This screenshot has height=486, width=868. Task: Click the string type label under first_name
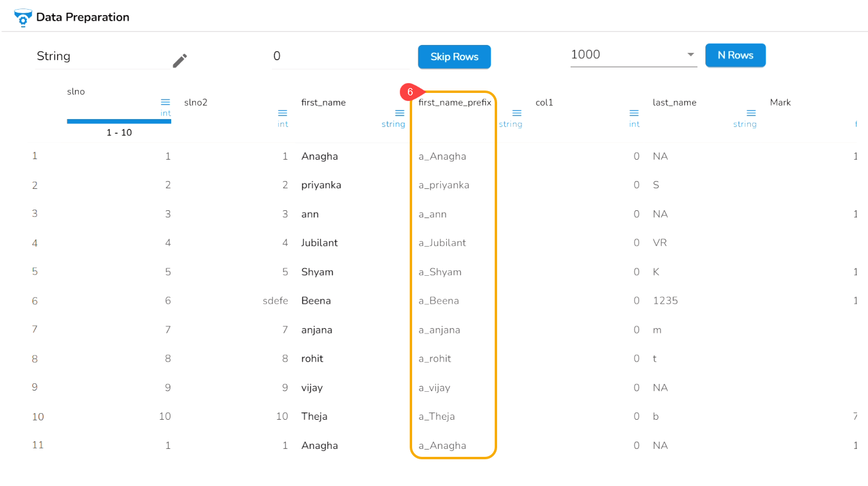pyautogui.click(x=393, y=124)
